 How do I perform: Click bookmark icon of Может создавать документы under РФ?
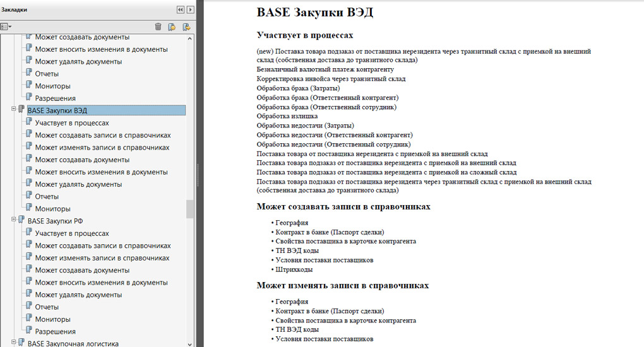pyautogui.click(x=29, y=269)
